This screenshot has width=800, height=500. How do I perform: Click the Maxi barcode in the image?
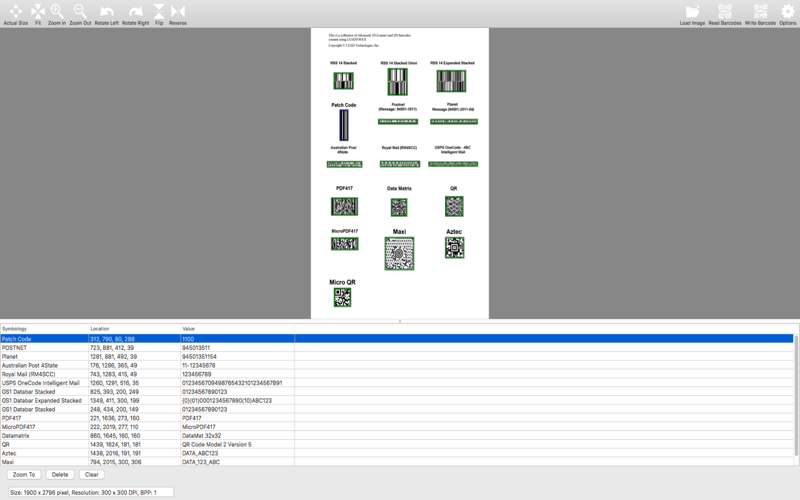click(x=399, y=254)
